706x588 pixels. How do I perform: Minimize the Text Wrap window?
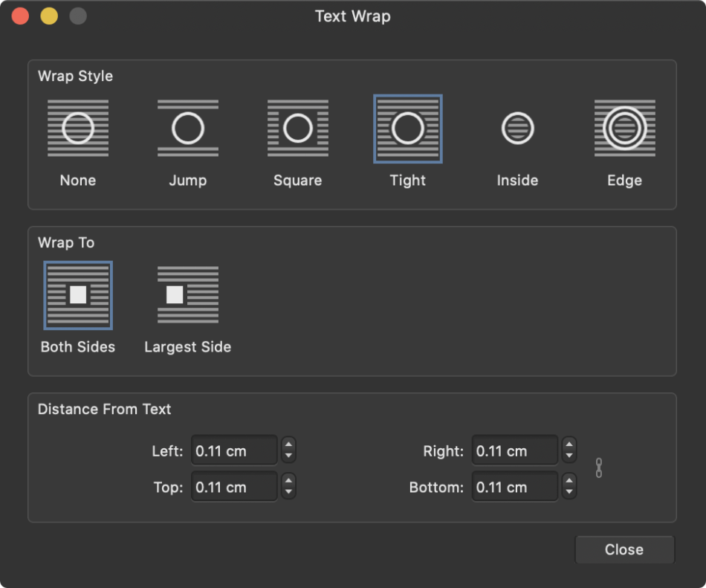[49, 16]
